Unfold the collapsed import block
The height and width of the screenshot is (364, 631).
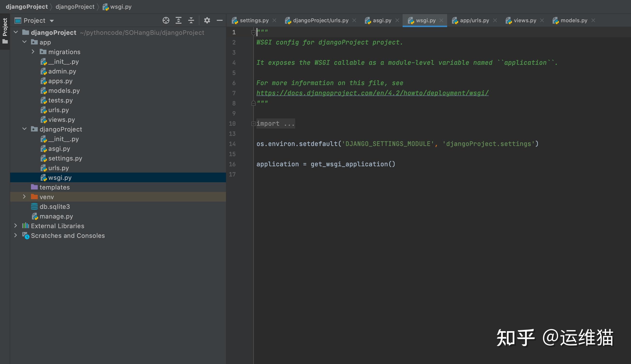253,124
